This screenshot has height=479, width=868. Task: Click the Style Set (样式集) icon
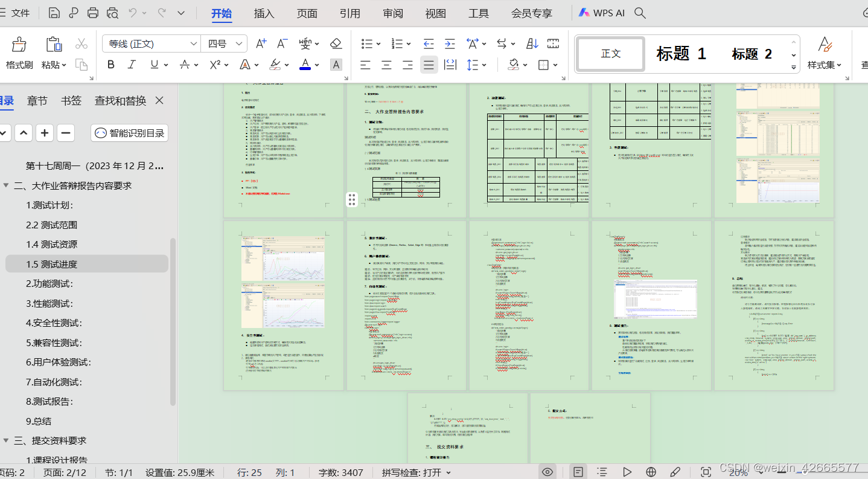[825, 44]
